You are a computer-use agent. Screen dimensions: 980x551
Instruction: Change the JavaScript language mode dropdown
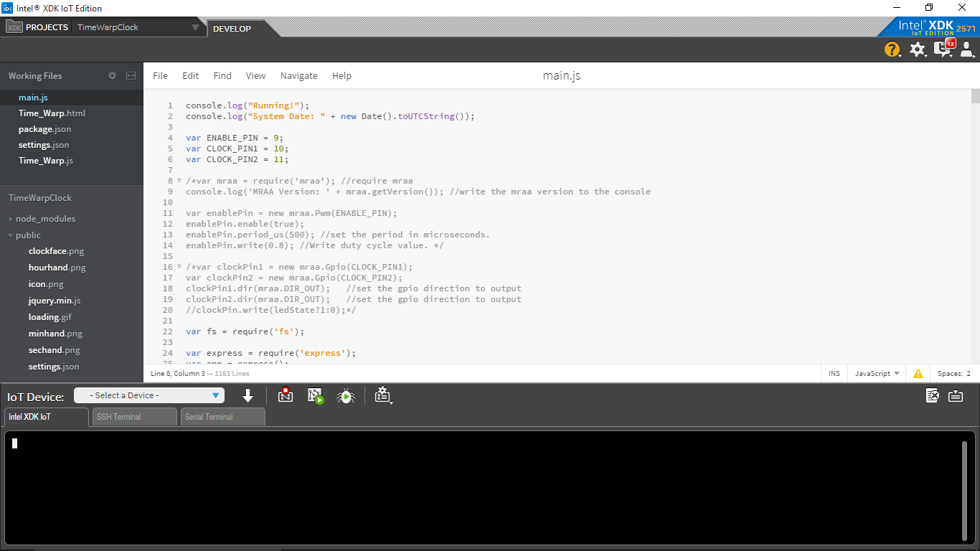click(877, 374)
